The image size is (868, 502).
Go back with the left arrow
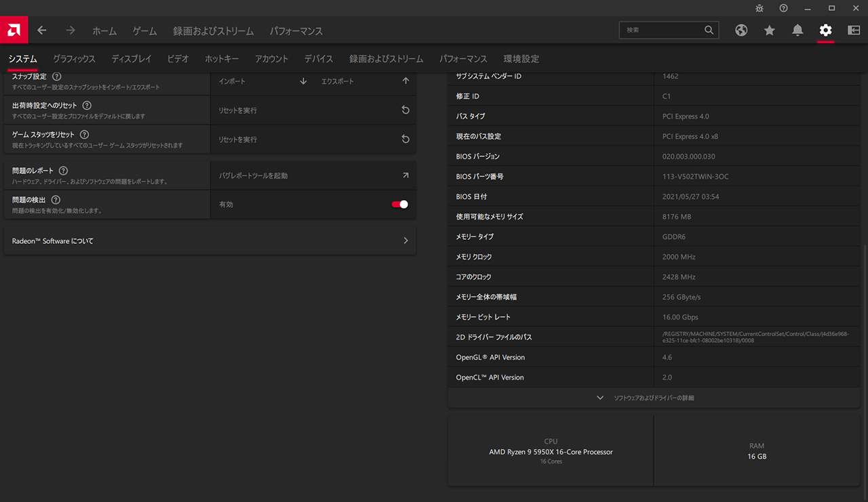coord(42,30)
